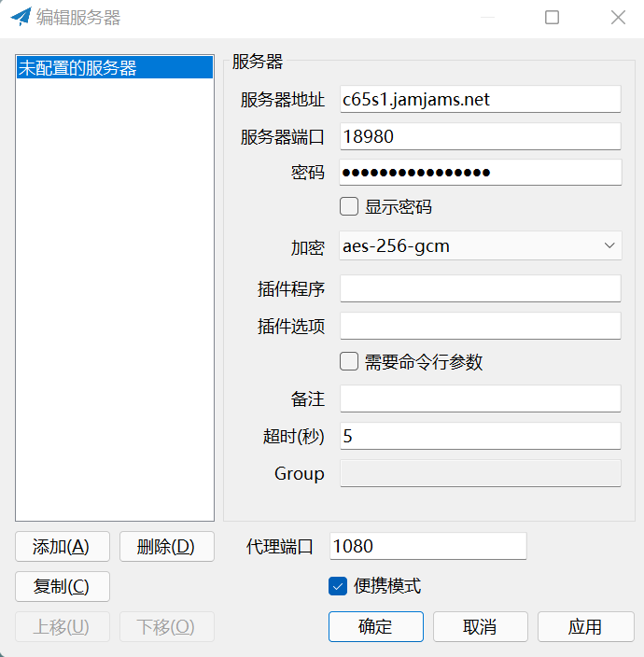Focus the 密码 password field
This screenshot has width=644, height=657.
coord(480,173)
